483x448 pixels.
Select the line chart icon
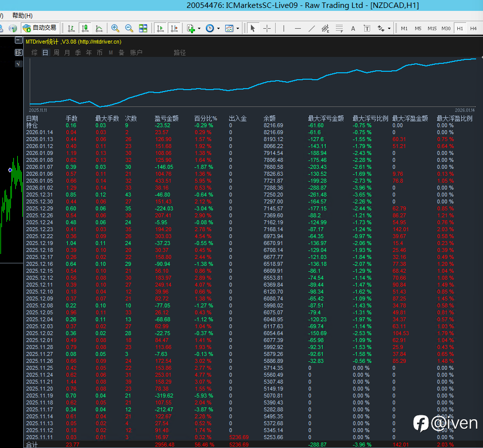tap(99, 28)
